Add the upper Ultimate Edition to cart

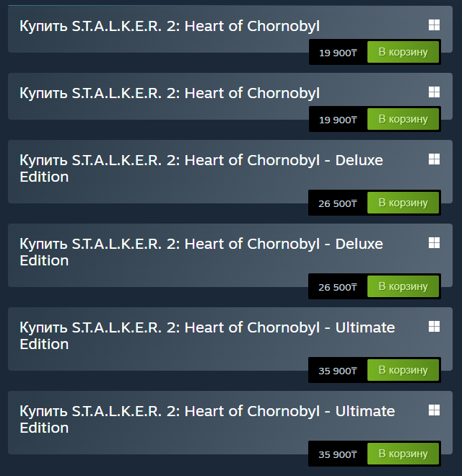403,370
